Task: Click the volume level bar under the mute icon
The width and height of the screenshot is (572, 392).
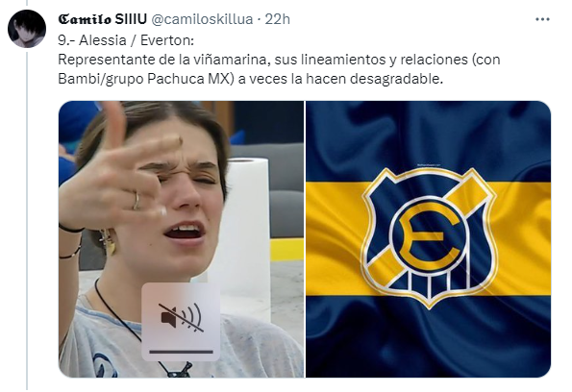Action: click(x=181, y=352)
